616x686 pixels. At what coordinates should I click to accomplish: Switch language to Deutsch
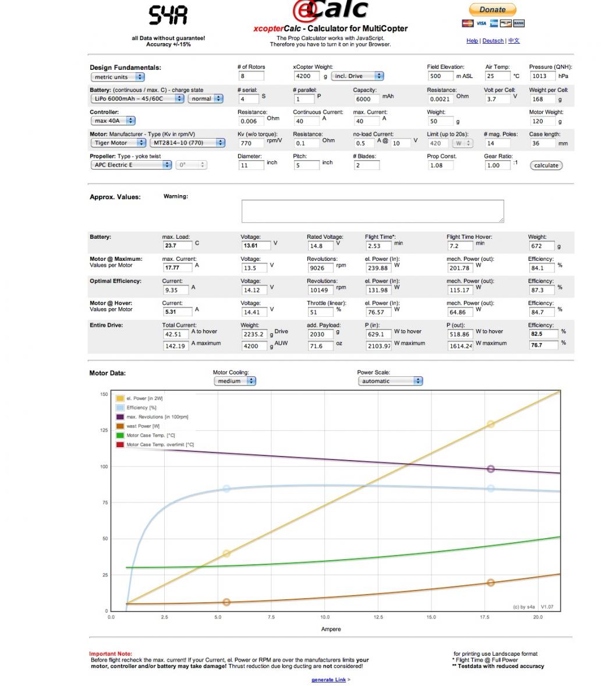pyautogui.click(x=493, y=41)
